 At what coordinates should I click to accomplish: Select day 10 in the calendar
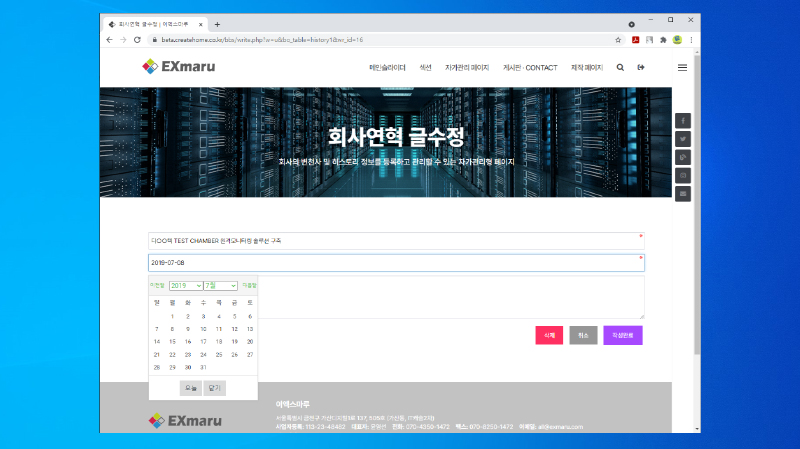(203, 330)
